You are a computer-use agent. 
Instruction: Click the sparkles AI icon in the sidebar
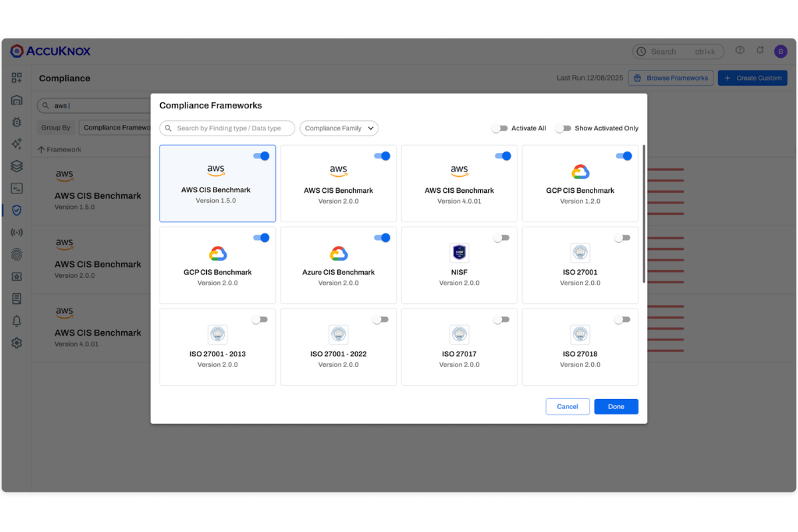[17, 144]
